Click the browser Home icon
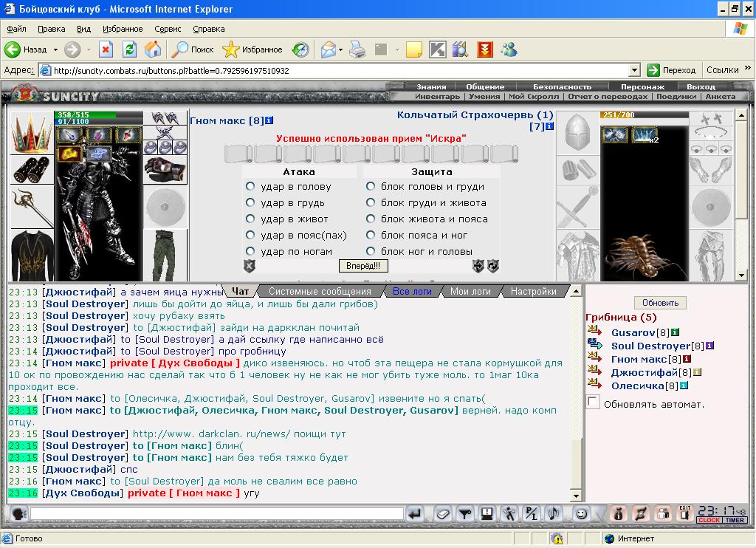This screenshot has height=548, width=756. (153, 49)
